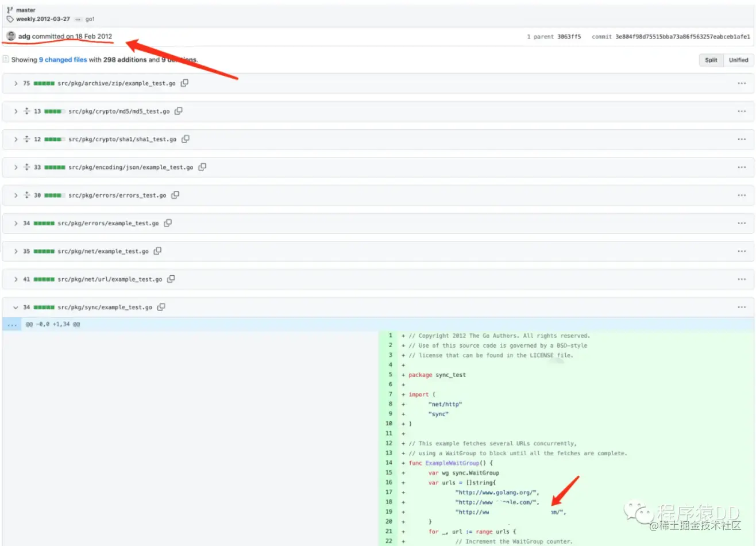Screen dimensions: 756x546
Task: Click line number 1 in the diff
Action: [x=390, y=336]
